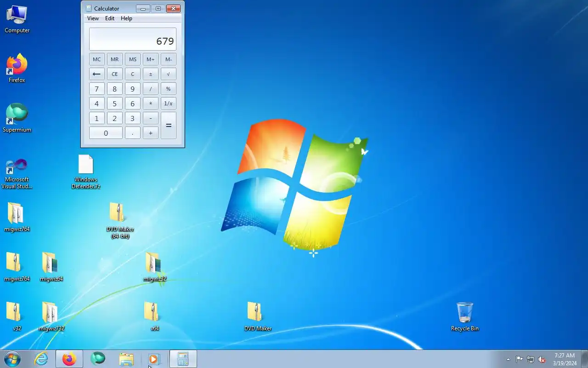Open the Action Center flag tray icon
Screen dimensions: 588x368
519,359
